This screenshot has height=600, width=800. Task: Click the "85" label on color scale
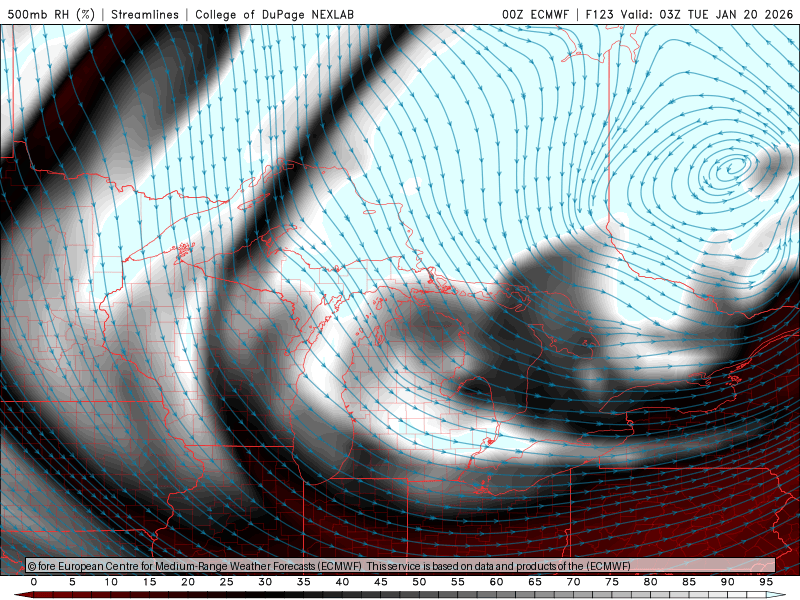point(689,582)
